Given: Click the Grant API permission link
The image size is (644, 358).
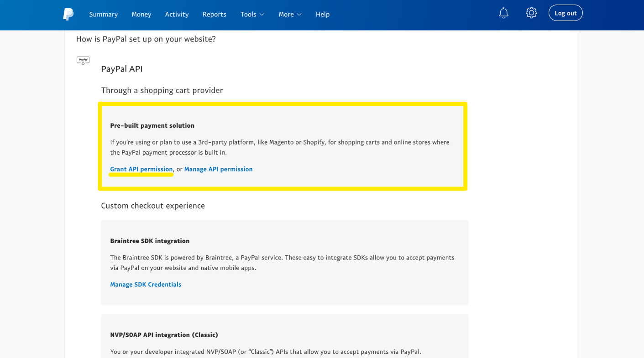Looking at the screenshot, I should pos(141,169).
